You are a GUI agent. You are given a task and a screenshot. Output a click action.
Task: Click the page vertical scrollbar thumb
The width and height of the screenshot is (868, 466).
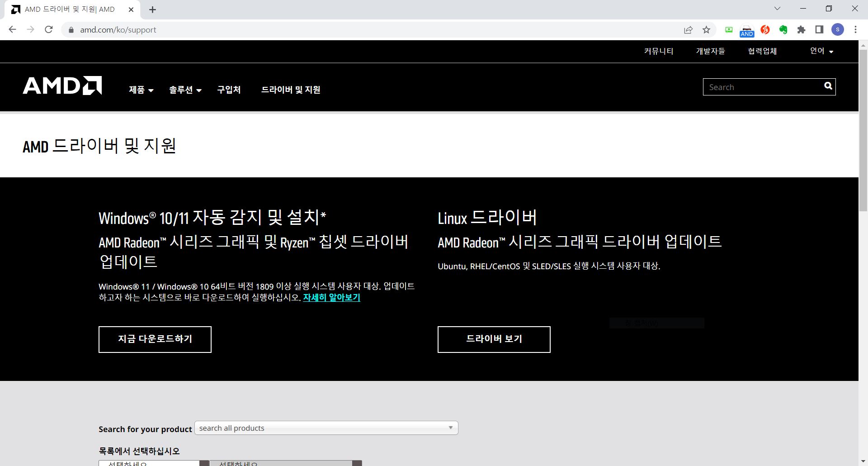click(x=863, y=130)
